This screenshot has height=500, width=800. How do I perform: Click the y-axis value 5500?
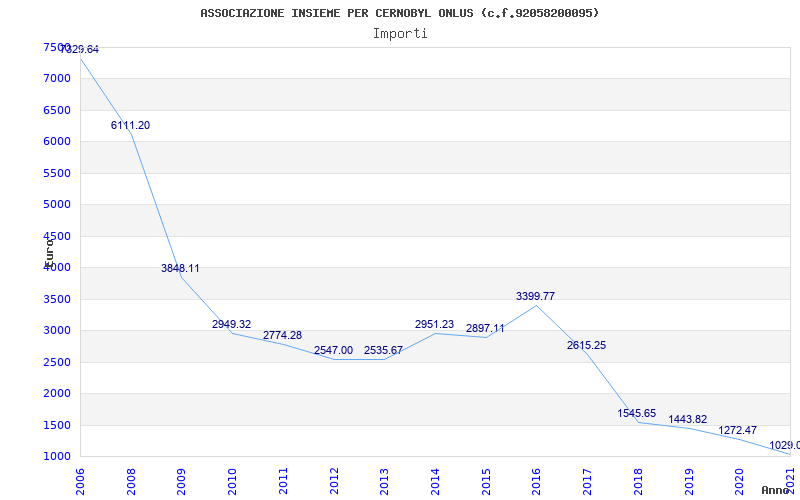(x=57, y=173)
